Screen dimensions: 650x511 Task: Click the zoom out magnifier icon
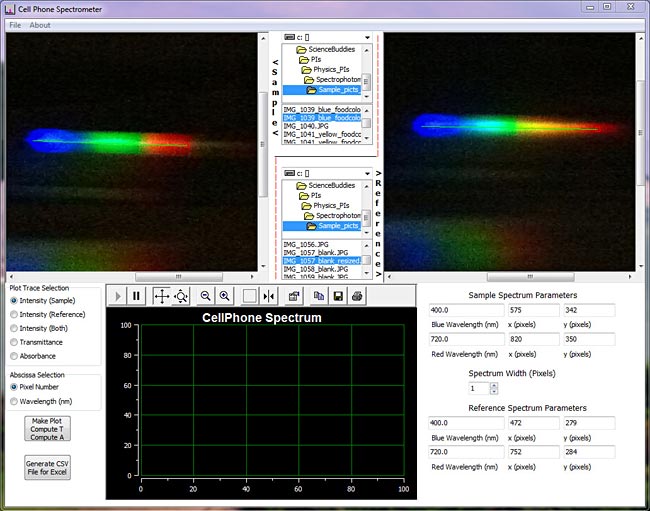205,296
